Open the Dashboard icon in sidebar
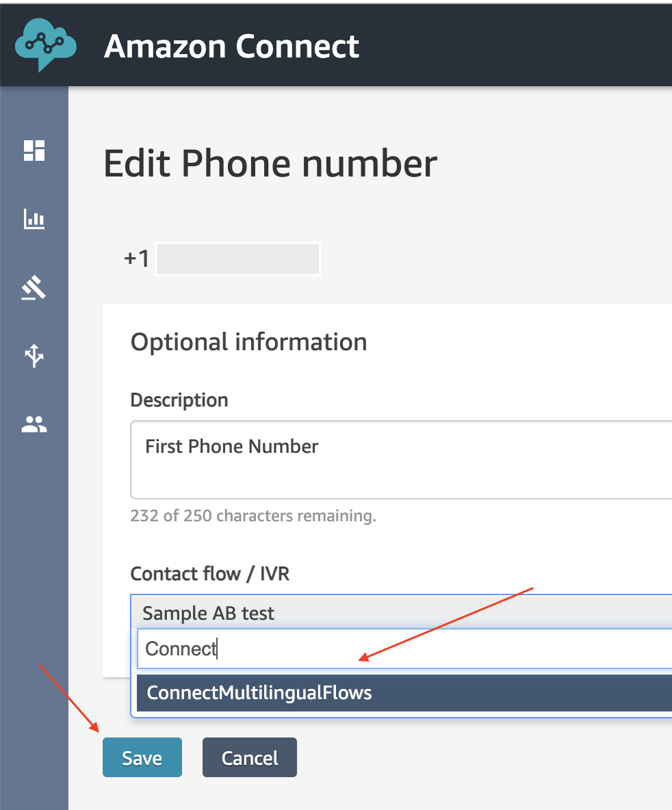Screen dimensions: 672x810 (34, 151)
